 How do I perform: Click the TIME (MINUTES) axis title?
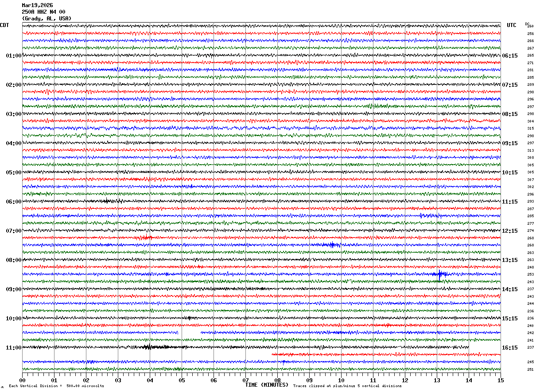point(267,385)
